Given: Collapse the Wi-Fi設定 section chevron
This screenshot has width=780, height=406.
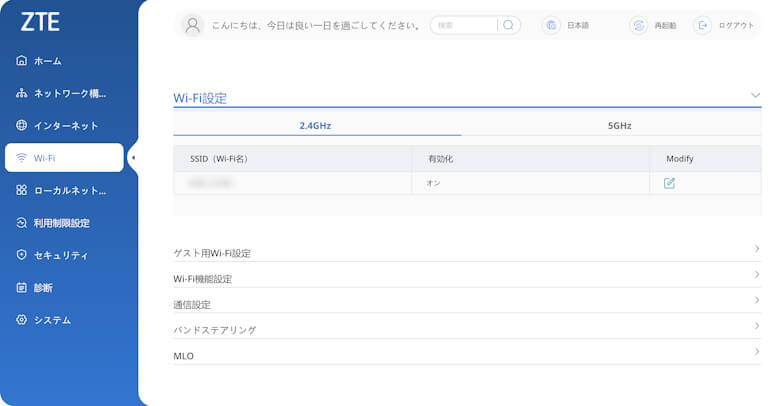Looking at the screenshot, I should point(755,95).
